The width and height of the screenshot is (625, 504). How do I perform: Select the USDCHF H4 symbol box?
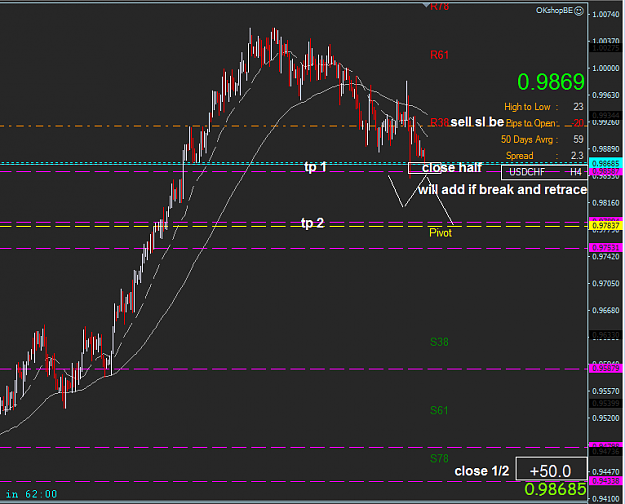(x=544, y=172)
